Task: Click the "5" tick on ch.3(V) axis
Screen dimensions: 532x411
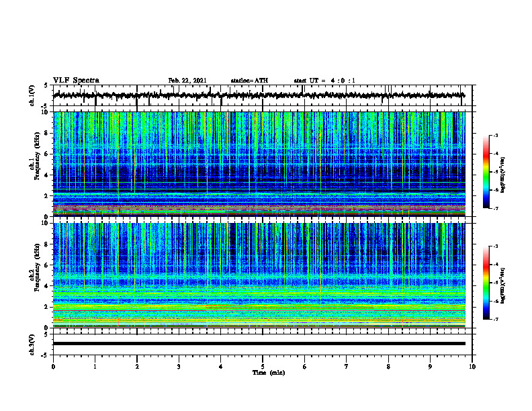Action: point(46,334)
